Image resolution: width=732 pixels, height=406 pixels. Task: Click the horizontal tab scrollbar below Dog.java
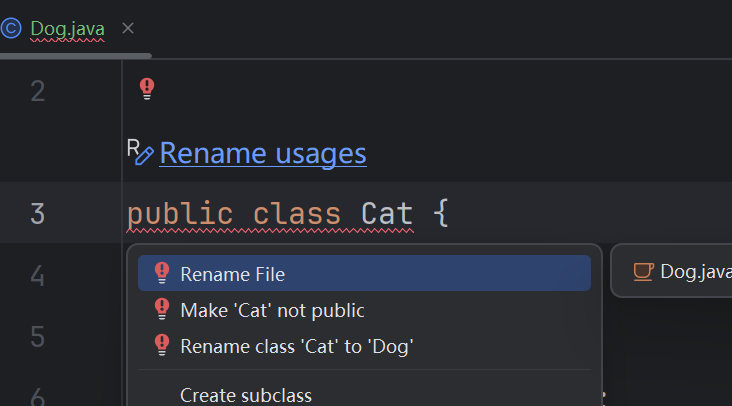tap(76, 56)
